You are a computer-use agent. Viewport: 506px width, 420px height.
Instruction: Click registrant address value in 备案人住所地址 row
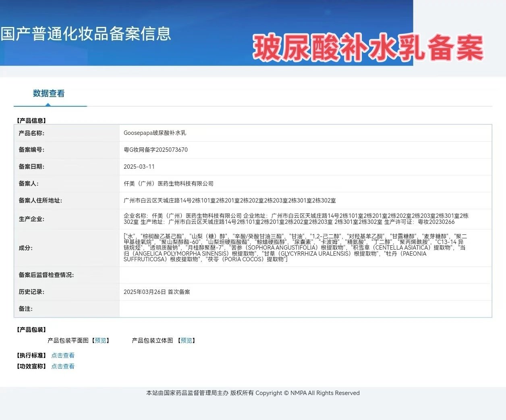click(230, 201)
